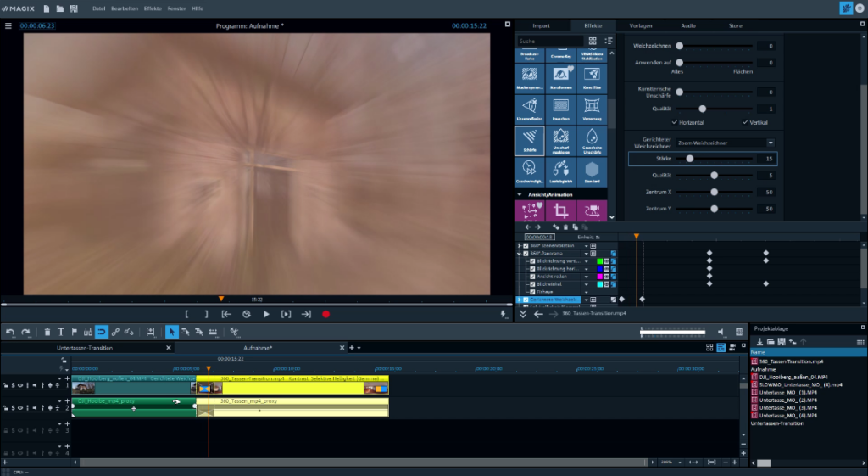Switch to the Import tab

tap(541, 25)
